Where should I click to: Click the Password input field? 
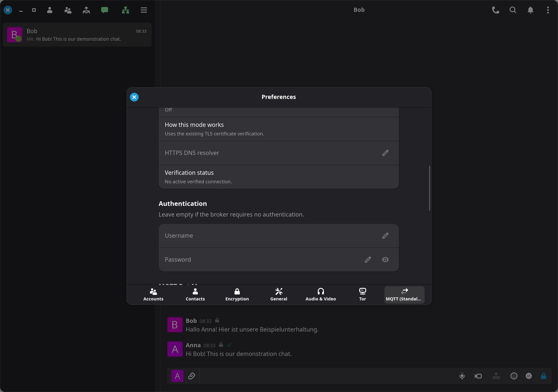coord(279,260)
